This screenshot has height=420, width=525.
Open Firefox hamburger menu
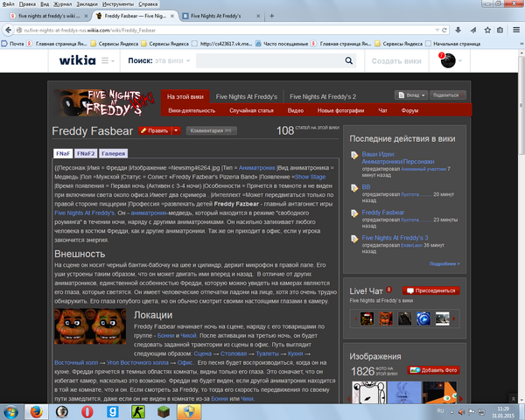516,30
